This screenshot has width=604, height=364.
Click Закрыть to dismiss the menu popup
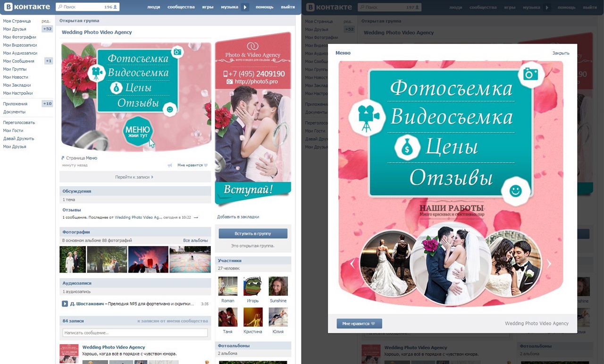point(561,53)
